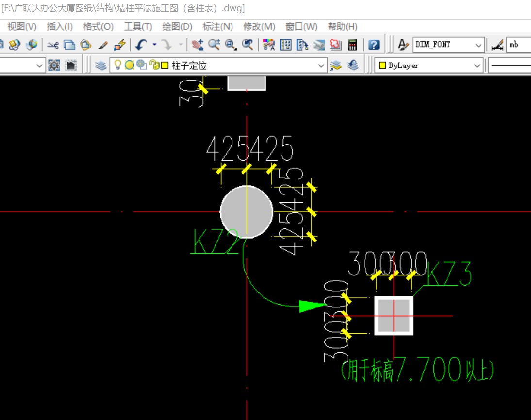Click the yellow ByLayer color swatch
The image size is (531, 420).
(x=382, y=65)
